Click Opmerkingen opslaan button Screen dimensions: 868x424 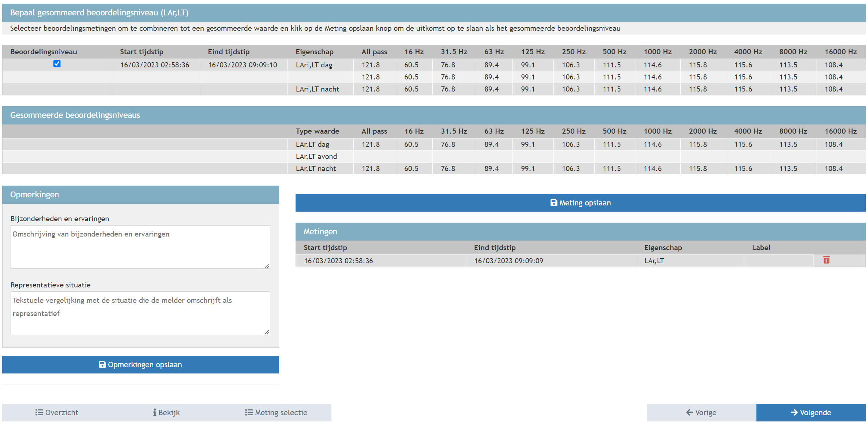(x=140, y=365)
